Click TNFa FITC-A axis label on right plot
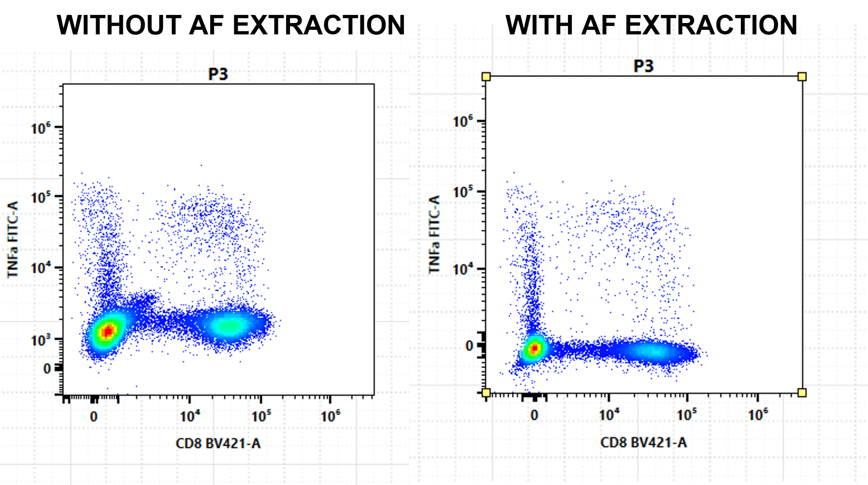Viewport: 868px width, 485px height. coord(434,234)
